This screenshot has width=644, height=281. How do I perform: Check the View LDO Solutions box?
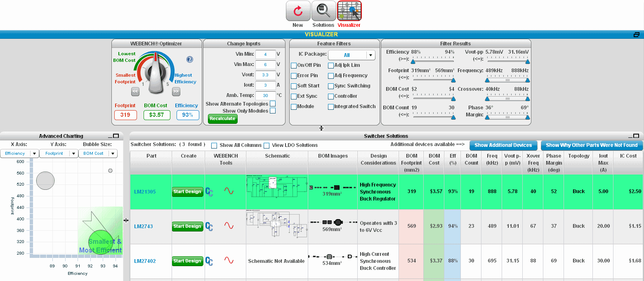[x=267, y=145]
